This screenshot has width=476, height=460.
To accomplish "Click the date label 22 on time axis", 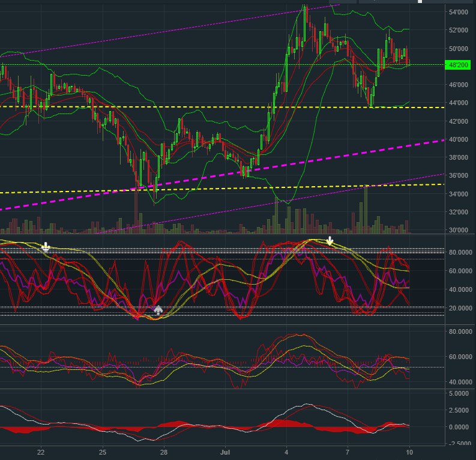I will (41, 452).
